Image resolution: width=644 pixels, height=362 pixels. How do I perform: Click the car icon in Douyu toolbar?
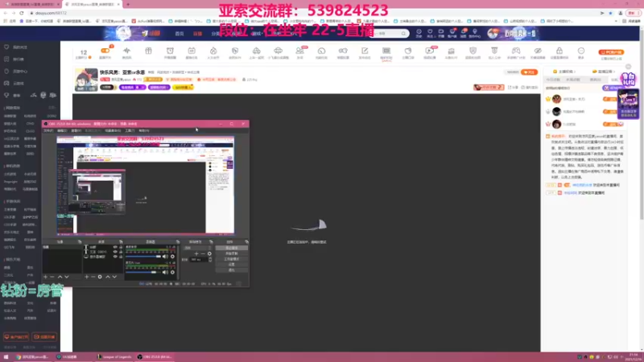point(256,51)
